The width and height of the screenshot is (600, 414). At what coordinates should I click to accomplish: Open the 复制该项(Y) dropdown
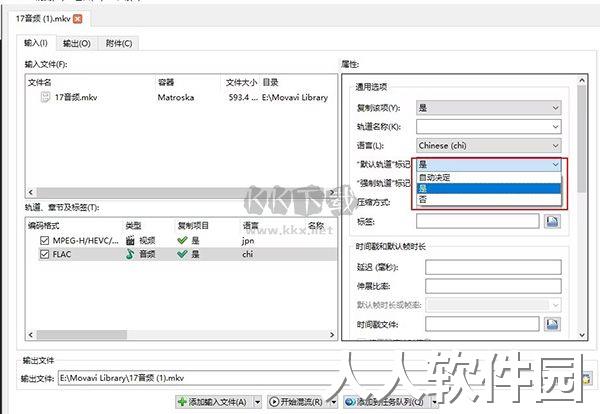[489, 108]
